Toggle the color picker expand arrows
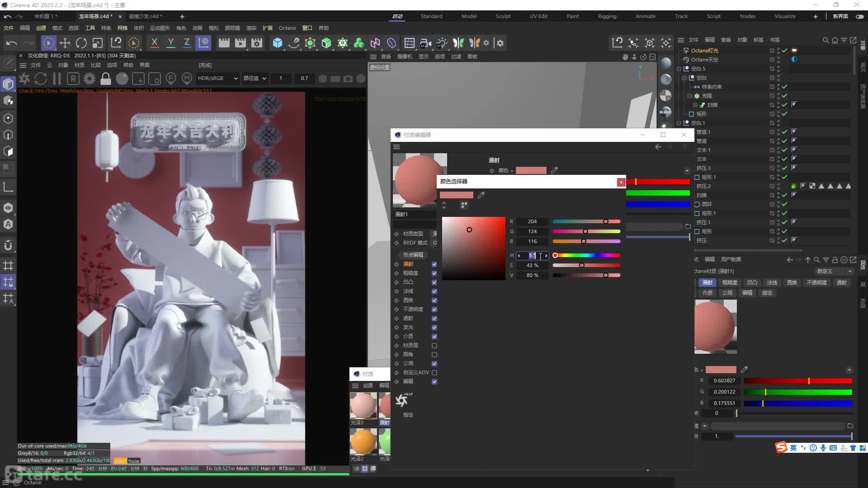 pos(444,205)
